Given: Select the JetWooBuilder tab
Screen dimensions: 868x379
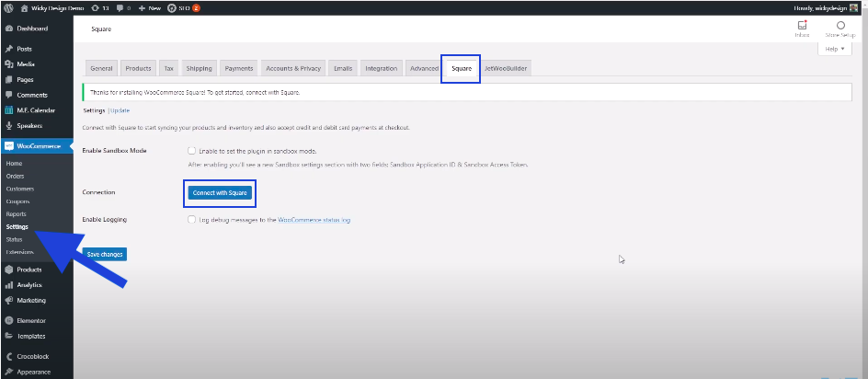Looking at the screenshot, I should coord(507,68).
